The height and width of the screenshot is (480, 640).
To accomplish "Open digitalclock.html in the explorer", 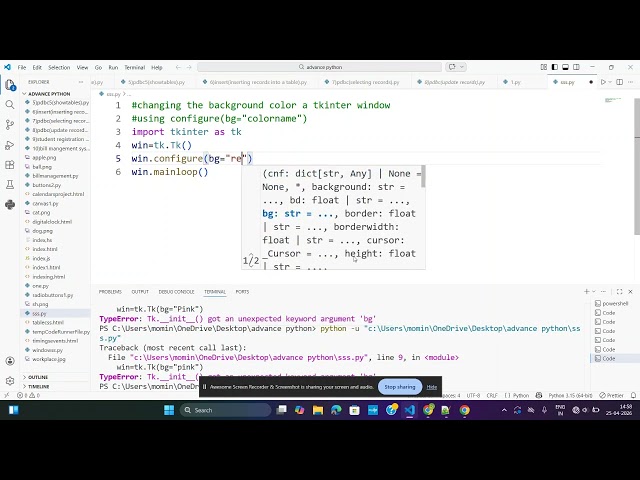I will 52,222.
